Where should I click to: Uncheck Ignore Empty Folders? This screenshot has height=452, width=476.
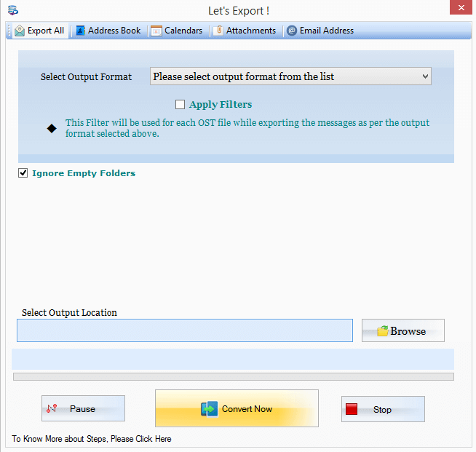point(23,173)
